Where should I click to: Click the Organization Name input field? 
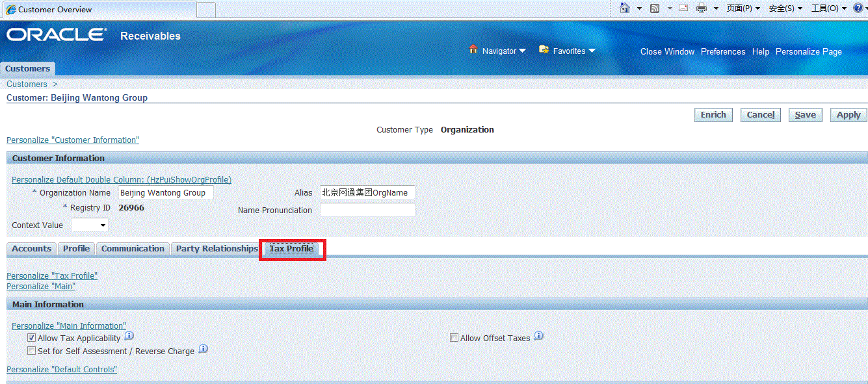tap(165, 193)
